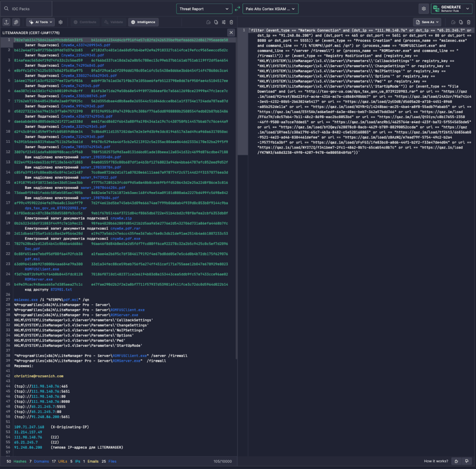The height and width of the screenshot is (469, 476).
Task: Open the upload IOCs tool
Action: [x=7, y=22]
